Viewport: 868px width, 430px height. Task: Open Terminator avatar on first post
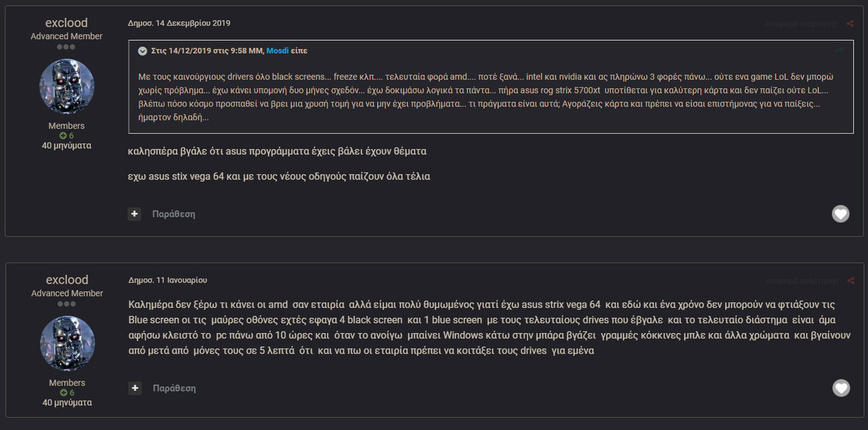[66, 86]
